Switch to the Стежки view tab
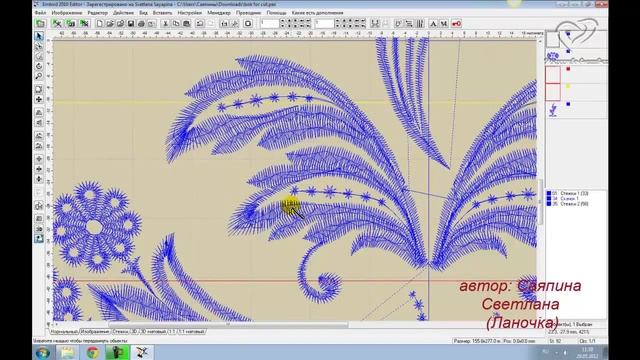Image resolution: width=640 pixels, height=360 pixels. [x=120, y=332]
